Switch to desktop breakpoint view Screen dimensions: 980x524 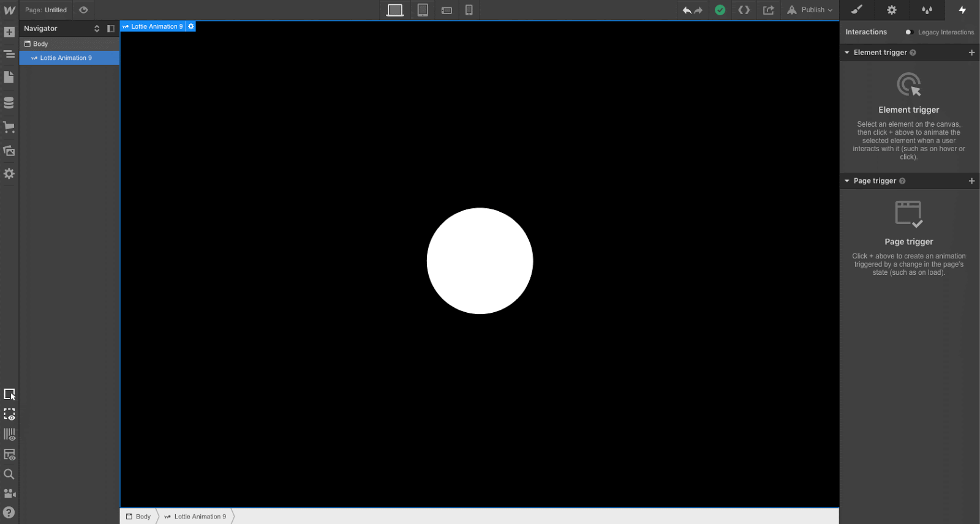[x=395, y=10]
